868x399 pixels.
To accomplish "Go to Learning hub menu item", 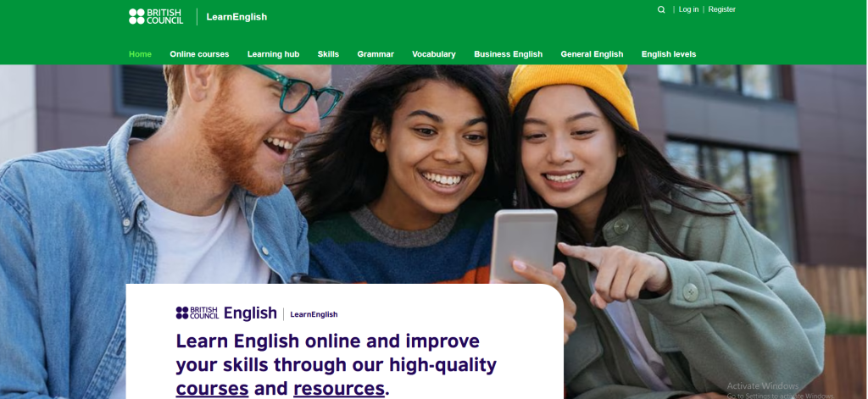I will point(274,54).
